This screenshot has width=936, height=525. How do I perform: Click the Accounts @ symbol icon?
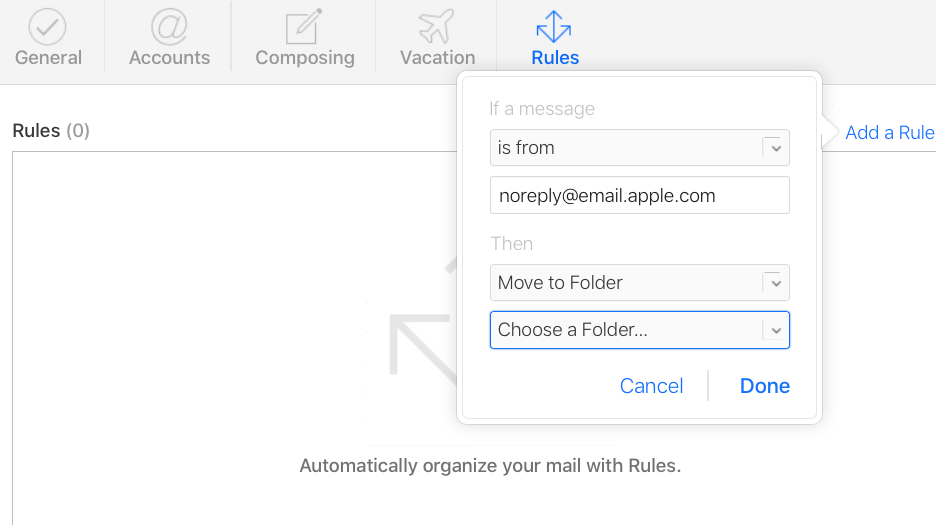169,26
